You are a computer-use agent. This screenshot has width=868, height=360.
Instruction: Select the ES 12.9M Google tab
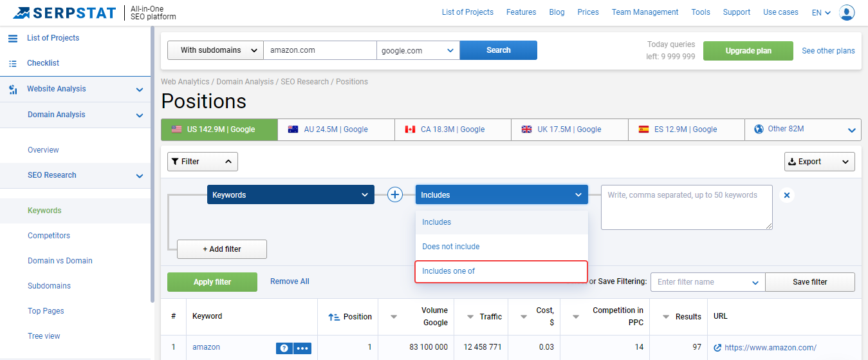687,129
